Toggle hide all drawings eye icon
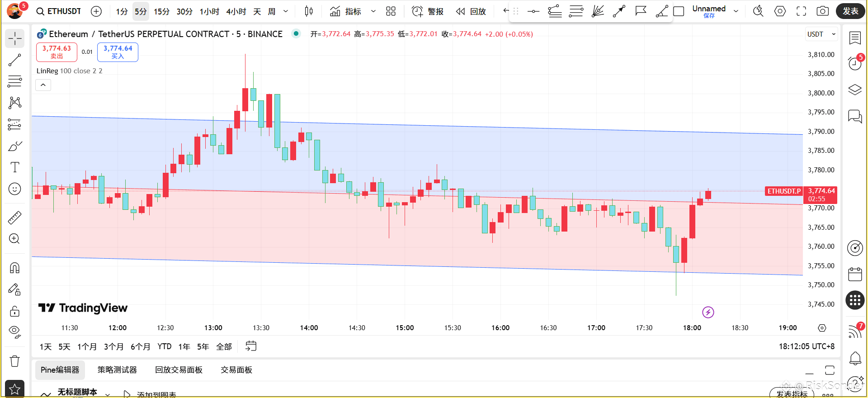The image size is (868, 398). (15, 332)
